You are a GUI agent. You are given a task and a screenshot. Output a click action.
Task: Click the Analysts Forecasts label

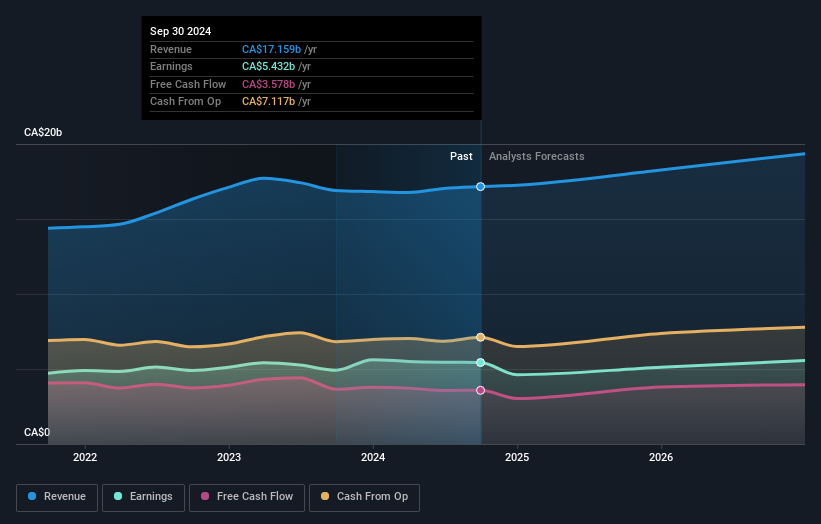point(537,157)
